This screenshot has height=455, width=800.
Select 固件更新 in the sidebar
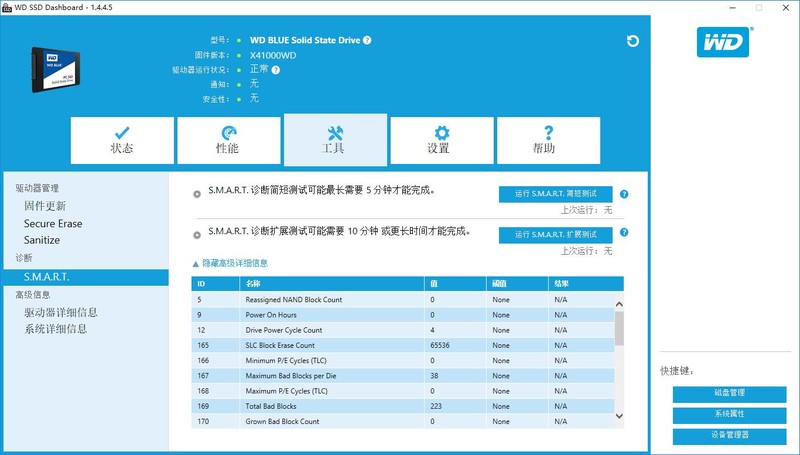tap(45, 206)
